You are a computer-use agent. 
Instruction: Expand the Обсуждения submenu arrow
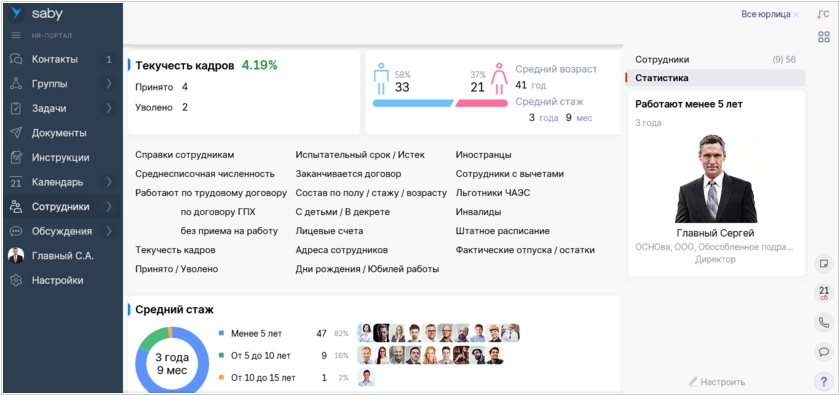[x=109, y=231]
